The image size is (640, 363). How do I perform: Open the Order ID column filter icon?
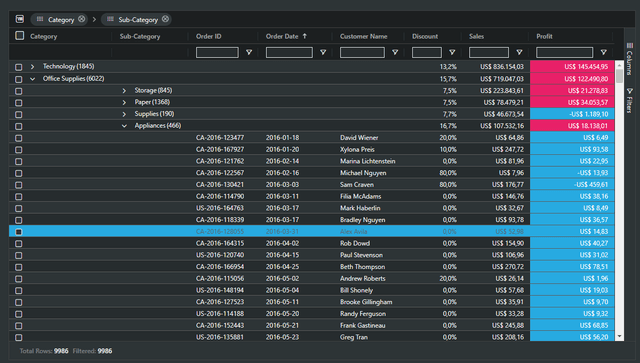pos(249,52)
